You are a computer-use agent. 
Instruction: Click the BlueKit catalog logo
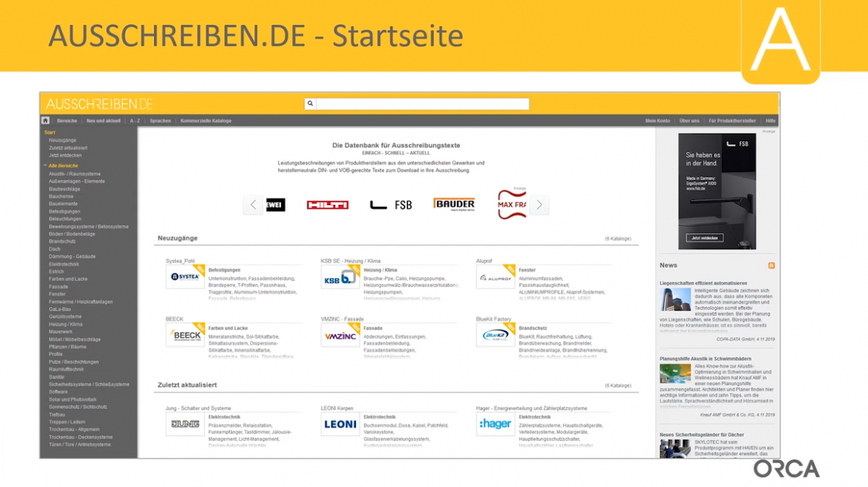496,335
